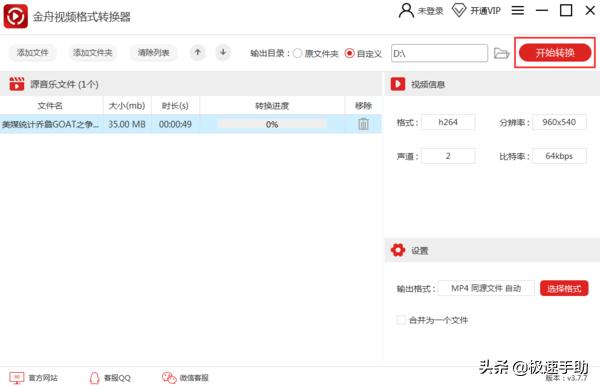This screenshot has height=386, width=600.
Task: Open the 未登录 user account icon
Action: click(x=406, y=10)
